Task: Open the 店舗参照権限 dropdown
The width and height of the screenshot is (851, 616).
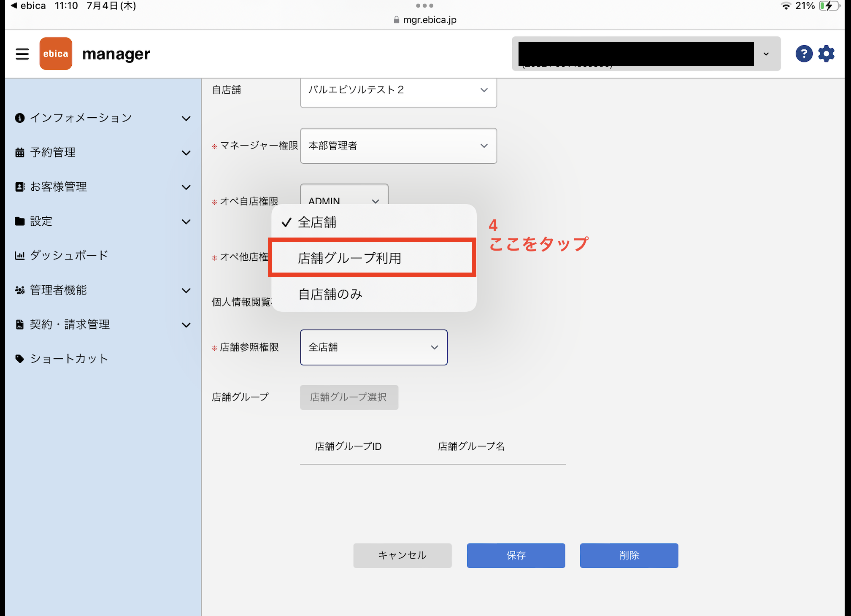Action: pyautogui.click(x=374, y=347)
